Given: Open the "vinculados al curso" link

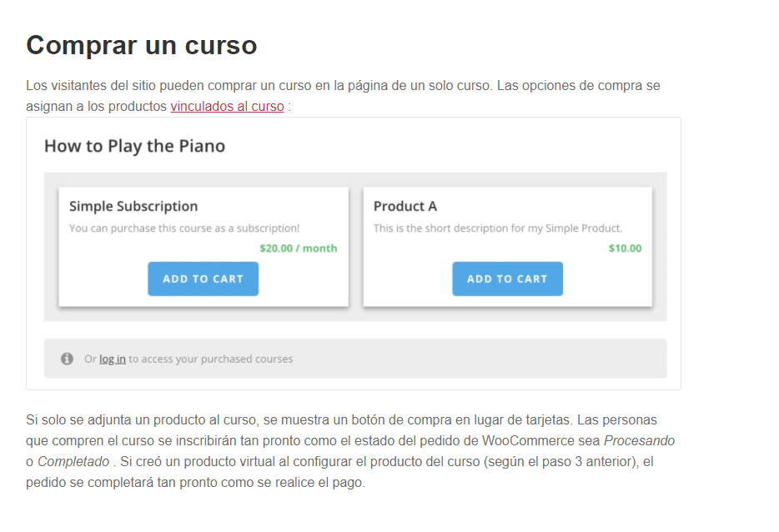Looking at the screenshot, I should [x=227, y=106].
